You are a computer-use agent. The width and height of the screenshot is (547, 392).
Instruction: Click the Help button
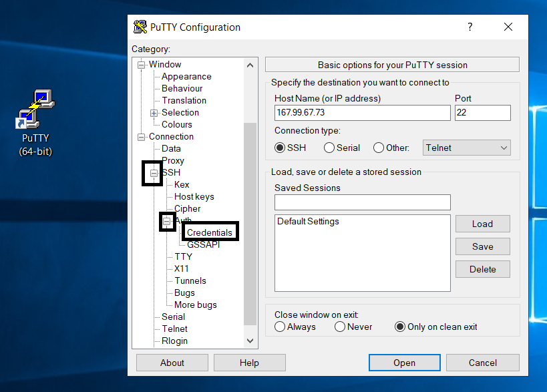coord(249,363)
